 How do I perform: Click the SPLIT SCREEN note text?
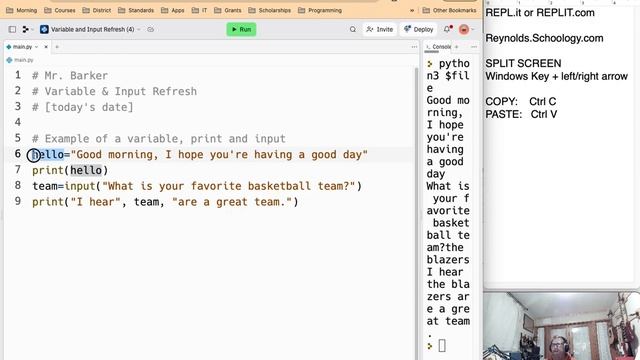[523, 64]
